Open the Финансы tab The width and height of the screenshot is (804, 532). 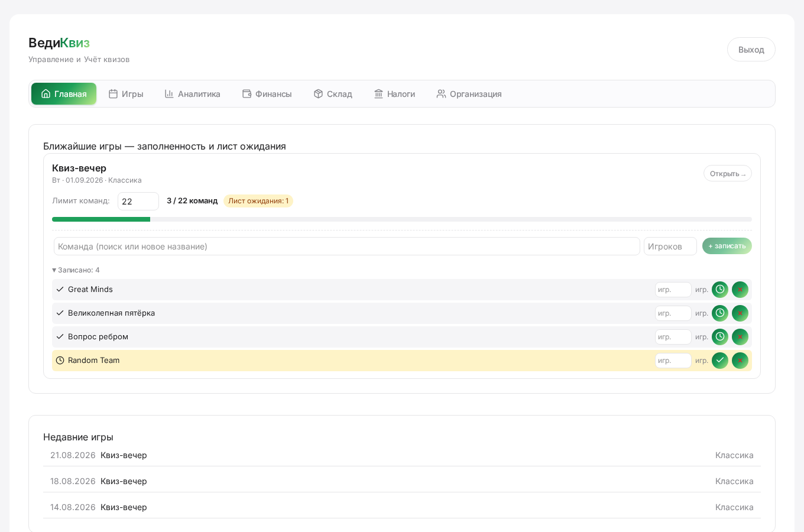point(267,94)
